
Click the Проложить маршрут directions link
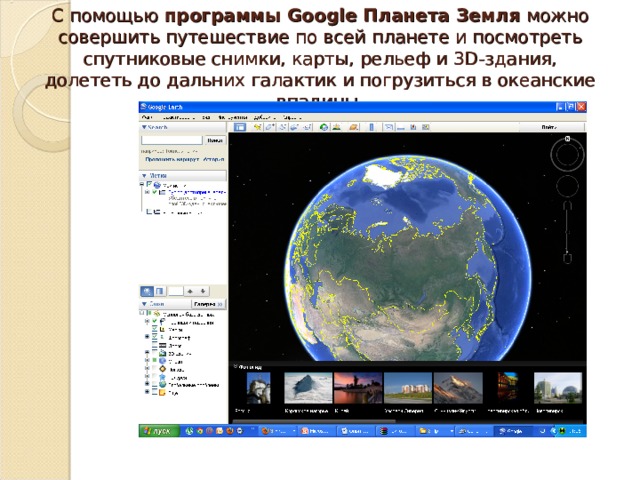click(172, 159)
